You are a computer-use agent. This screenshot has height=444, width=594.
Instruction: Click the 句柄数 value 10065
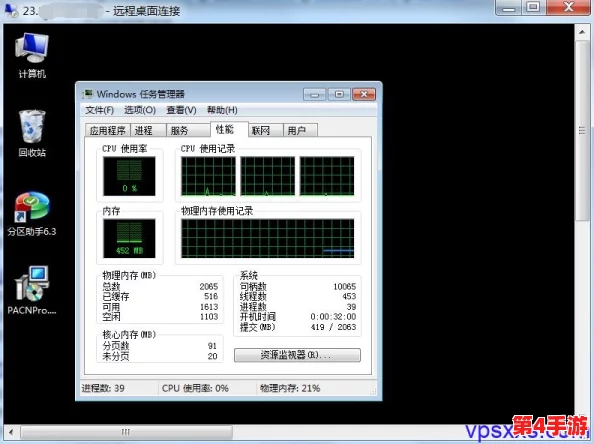tap(345, 286)
